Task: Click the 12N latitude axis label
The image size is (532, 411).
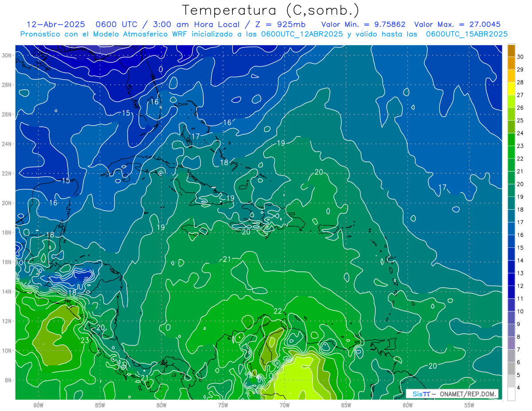Action: [x=7, y=321]
